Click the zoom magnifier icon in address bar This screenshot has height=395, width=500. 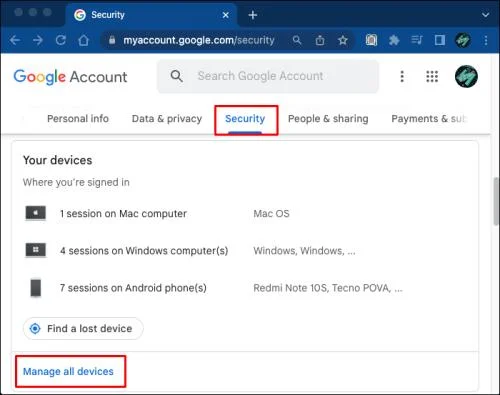click(297, 40)
